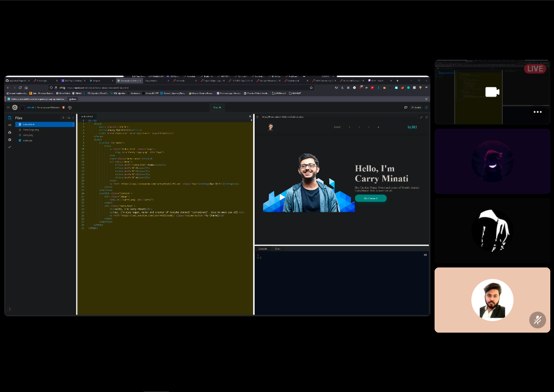The width and height of the screenshot is (554, 392).
Task: Open the Version control sidebar icon
Action: point(9,125)
